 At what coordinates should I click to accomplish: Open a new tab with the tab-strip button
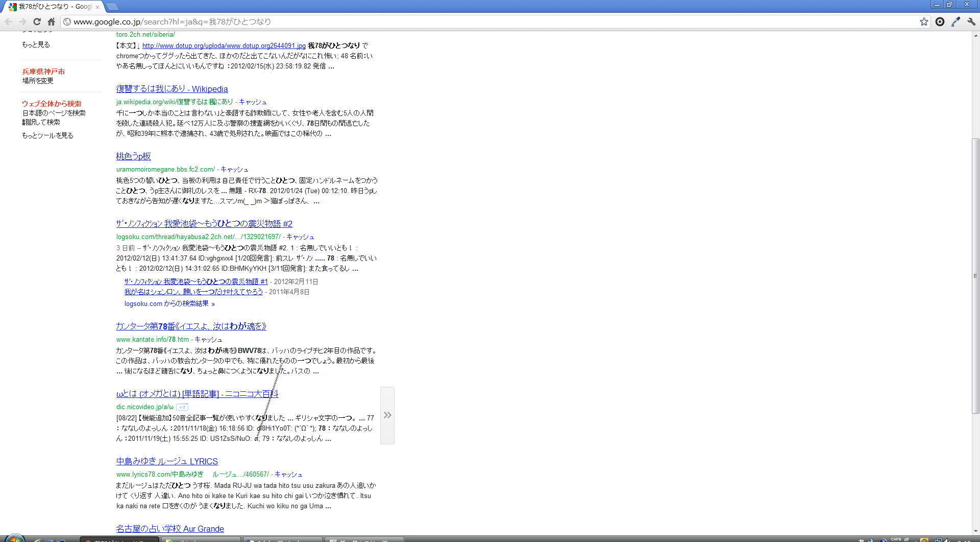112,7
